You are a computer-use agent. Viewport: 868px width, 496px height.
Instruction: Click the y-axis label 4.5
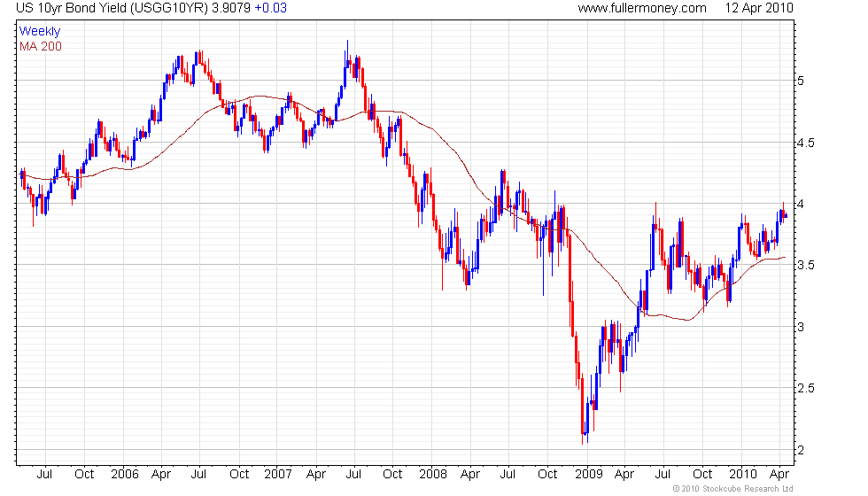click(805, 143)
